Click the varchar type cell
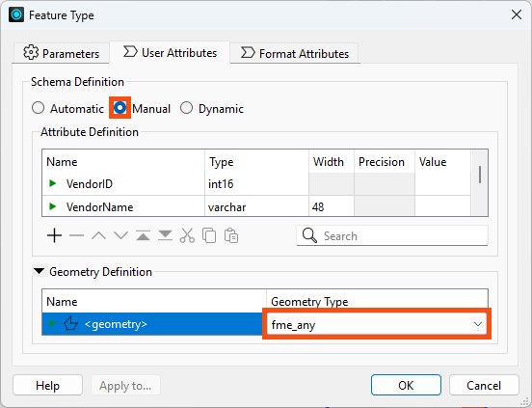Screen dimensions: 532x408 (x=256, y=206)
